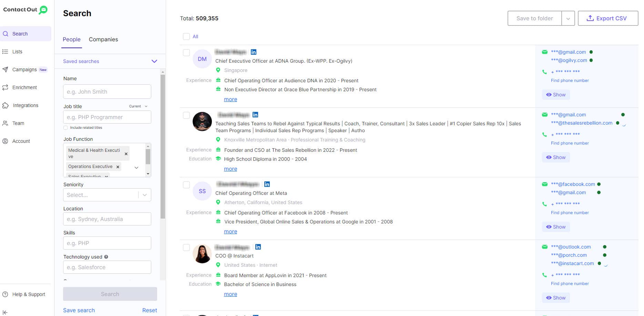644x316 pixels.
Task: Click the Sales Rebellion founder profile photo
Action: tap(202, 122)
